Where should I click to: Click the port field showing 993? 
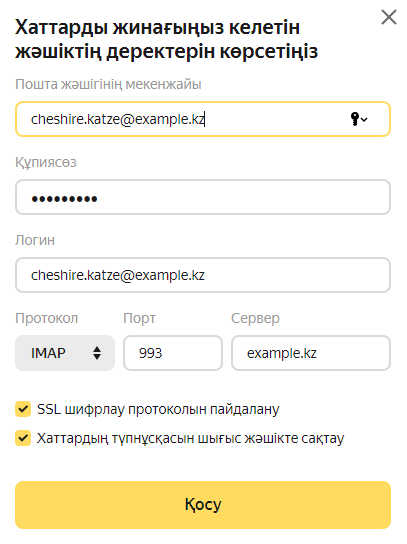[173, 353]
